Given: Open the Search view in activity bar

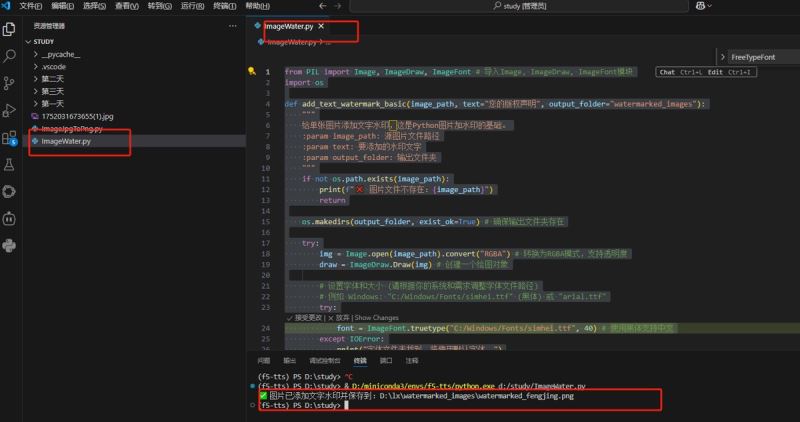Looking at the screenshot, I should tap(10, 57).
